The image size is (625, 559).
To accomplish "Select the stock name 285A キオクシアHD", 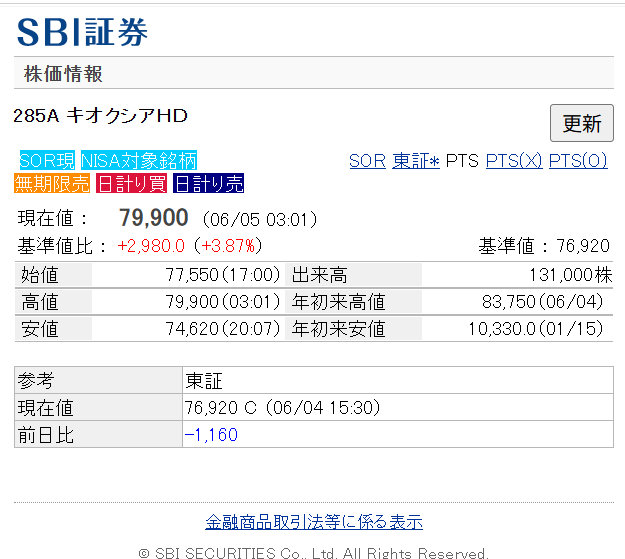I will point(100,116).
